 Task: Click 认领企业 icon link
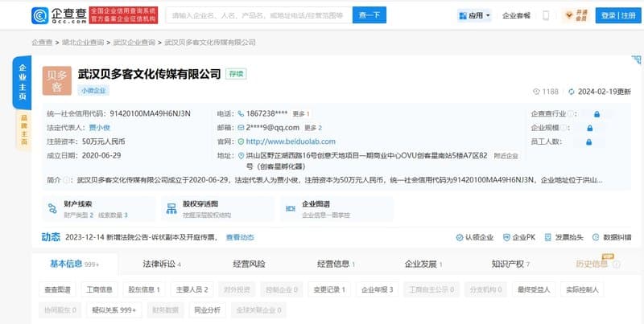pyautogui.click(x=475, y=237)
